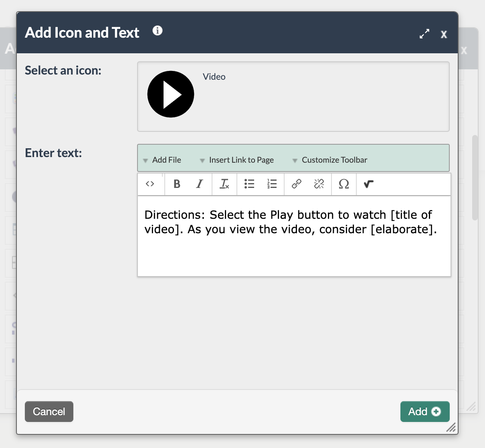485x448 pixels.
Task: Open the Add File dropdown
Action: pos(162,160)
